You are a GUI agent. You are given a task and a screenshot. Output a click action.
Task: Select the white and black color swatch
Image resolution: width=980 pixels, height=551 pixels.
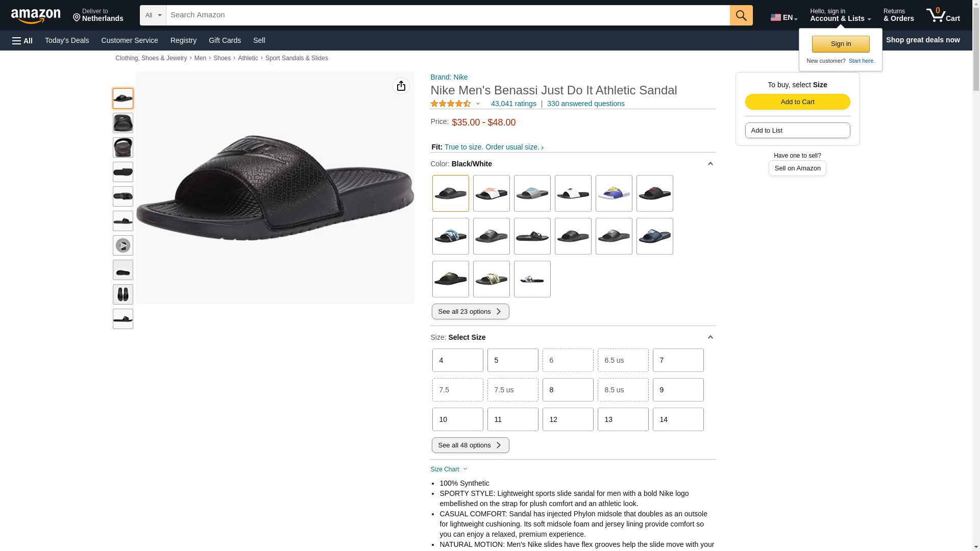573,193
